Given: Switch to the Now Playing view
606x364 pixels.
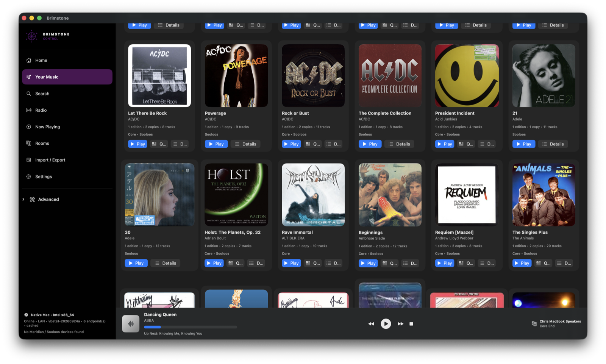Looking at the screenshot, I should (67, 127).
